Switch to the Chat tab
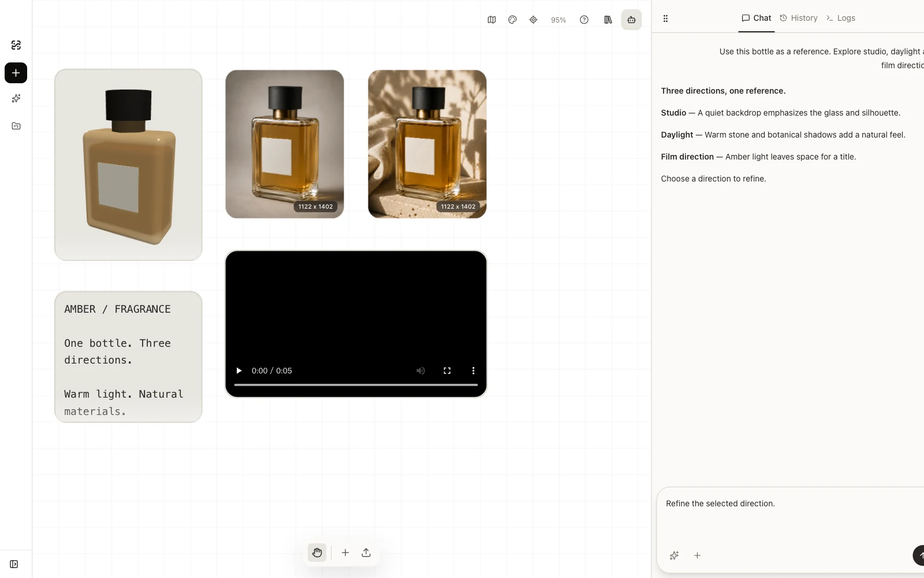Viewport: 924px width, 578px height. [757, 18]
